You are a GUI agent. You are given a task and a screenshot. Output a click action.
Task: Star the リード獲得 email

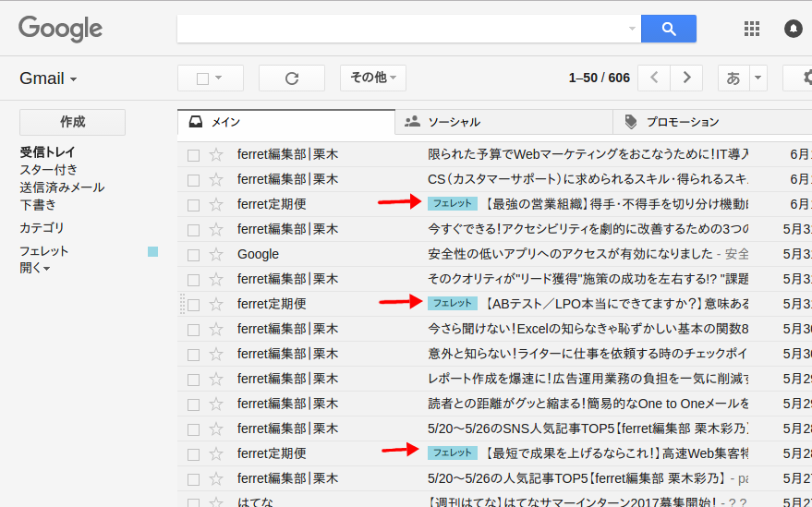(x=216, y=279)
